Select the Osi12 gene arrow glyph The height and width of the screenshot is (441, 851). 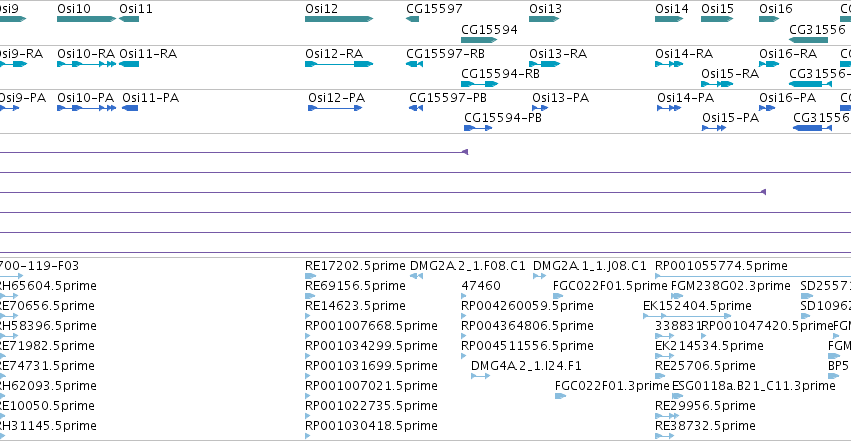(339, 19)
